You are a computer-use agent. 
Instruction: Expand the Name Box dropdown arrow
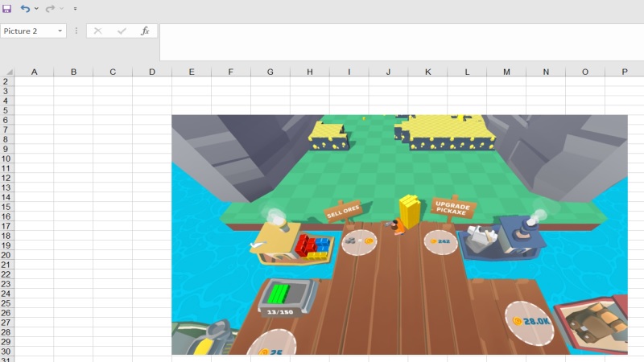coord(60,31)
